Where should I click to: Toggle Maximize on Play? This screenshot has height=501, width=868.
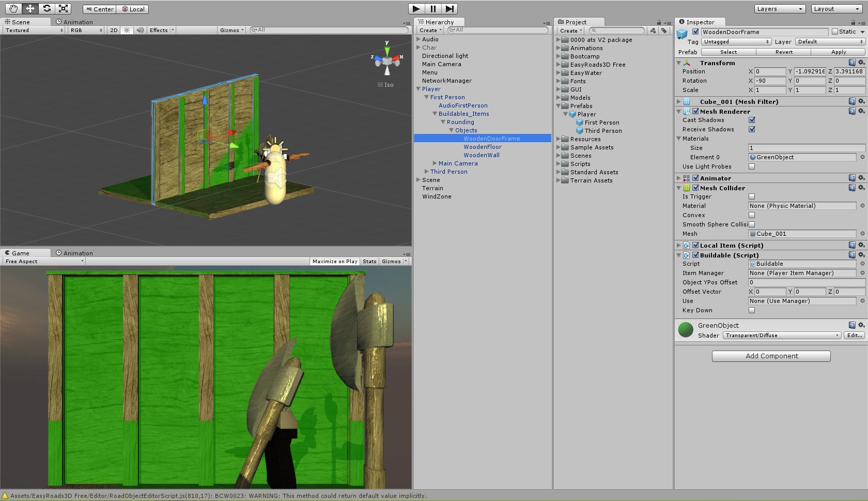coord(335,261)
